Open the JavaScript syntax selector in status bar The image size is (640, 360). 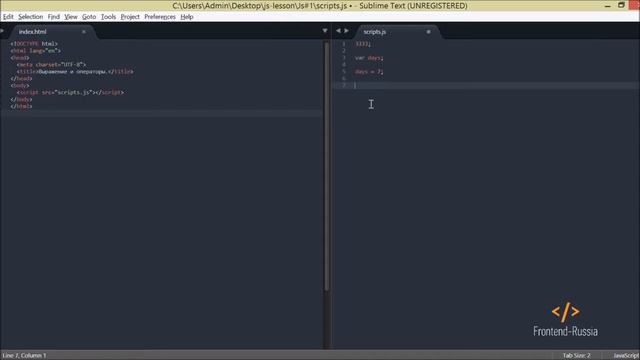click(626, 356)
